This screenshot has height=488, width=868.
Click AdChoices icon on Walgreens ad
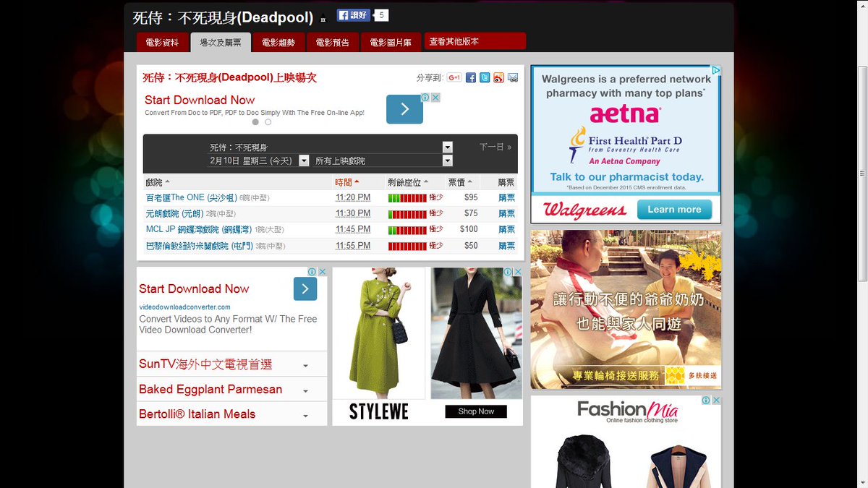715,71
